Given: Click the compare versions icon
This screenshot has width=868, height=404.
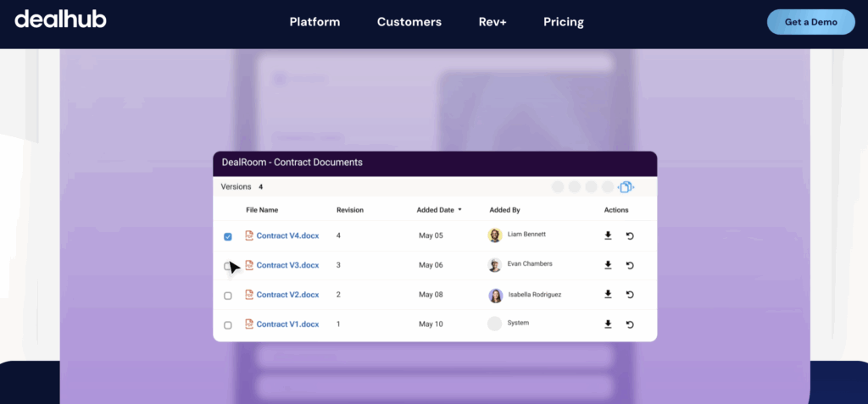Looking at the screenshot, I should click(x=626, y=187).
